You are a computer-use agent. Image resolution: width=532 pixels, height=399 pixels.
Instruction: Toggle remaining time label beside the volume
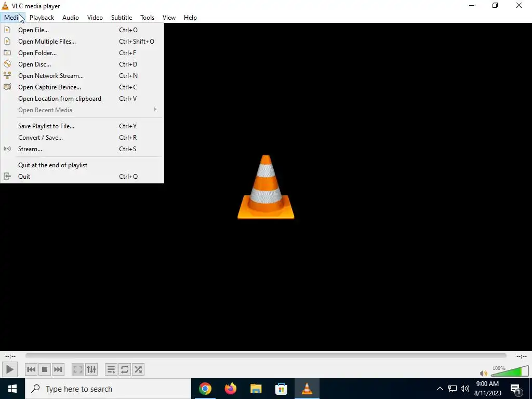pos(521,356)
